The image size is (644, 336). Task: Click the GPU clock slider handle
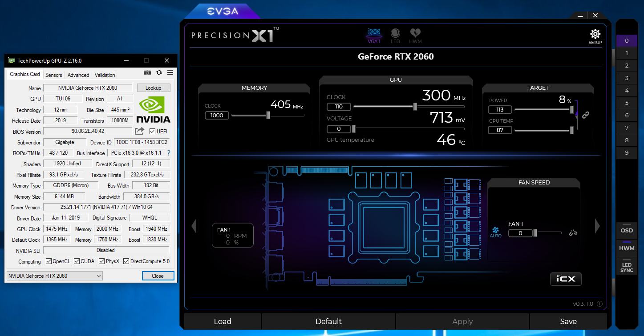[415, 107]
